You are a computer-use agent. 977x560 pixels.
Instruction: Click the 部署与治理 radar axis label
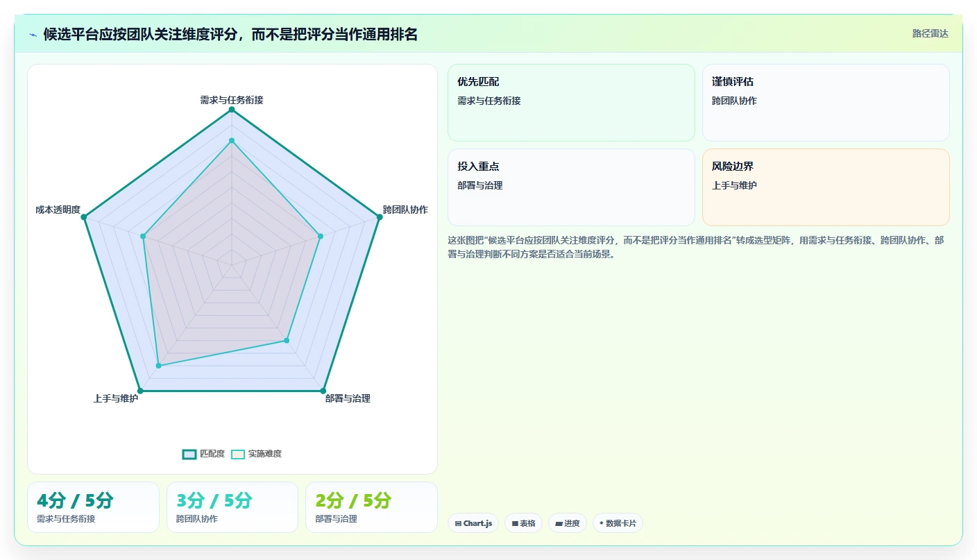point(348,398)
